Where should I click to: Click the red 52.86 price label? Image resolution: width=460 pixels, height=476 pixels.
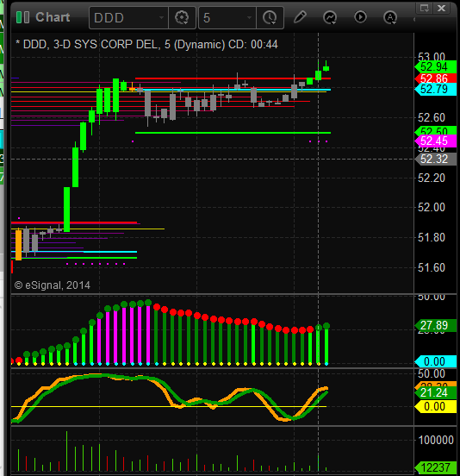pyautogui.click(x=436, y=78)
